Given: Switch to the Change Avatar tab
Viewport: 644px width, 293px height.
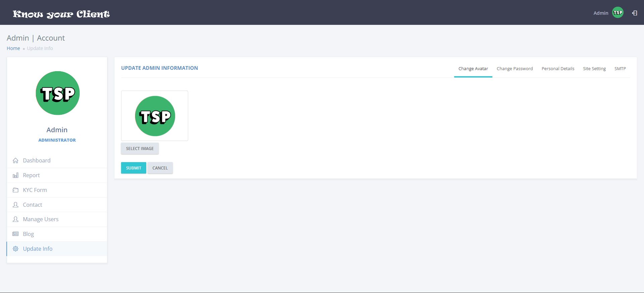Looking at the screenshot, I should pyautogui.click(x=473, y=68).
